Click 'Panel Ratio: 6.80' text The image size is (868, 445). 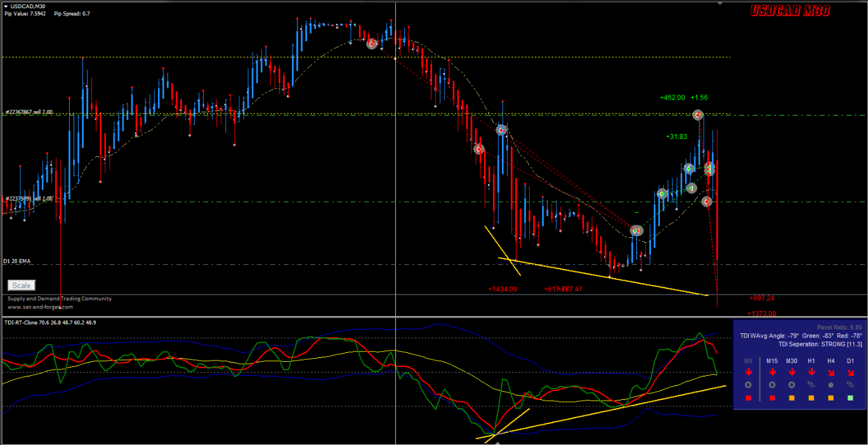tap(839, 328)
